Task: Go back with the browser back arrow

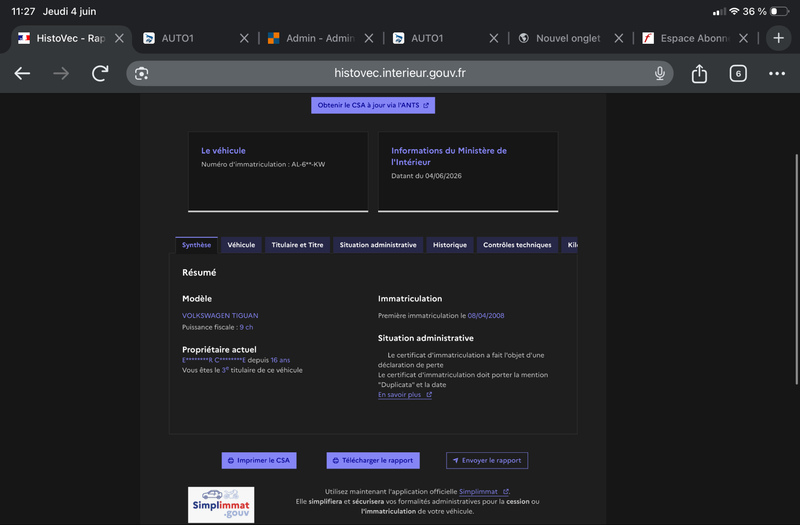Action: coord(22,73)
